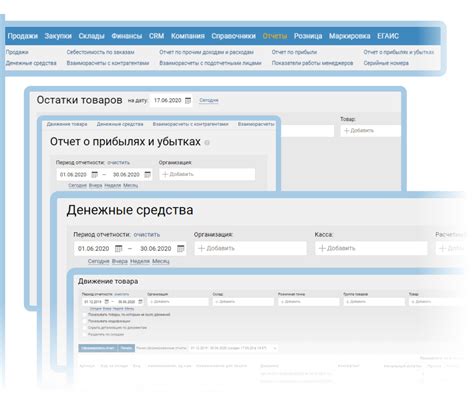This screenshot has height=401, width=474.
Task: Open Серийные номера report
Action: point(386,63)
